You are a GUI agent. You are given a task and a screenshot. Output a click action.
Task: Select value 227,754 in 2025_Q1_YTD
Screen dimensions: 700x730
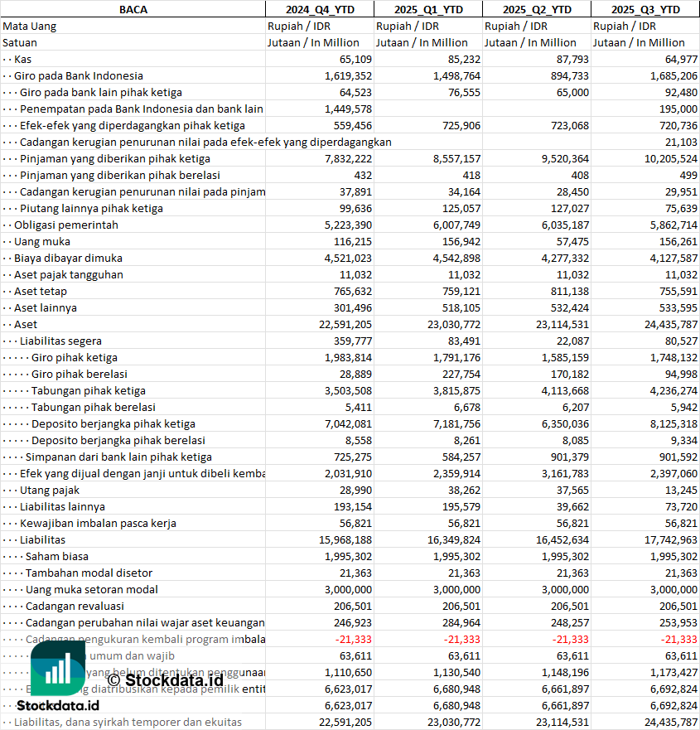[x=461, y=375]
